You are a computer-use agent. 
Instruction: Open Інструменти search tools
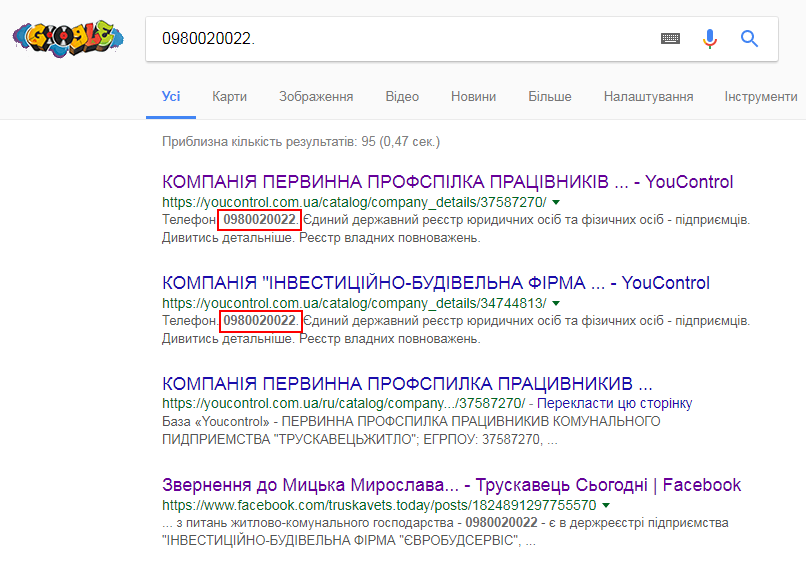761,97
